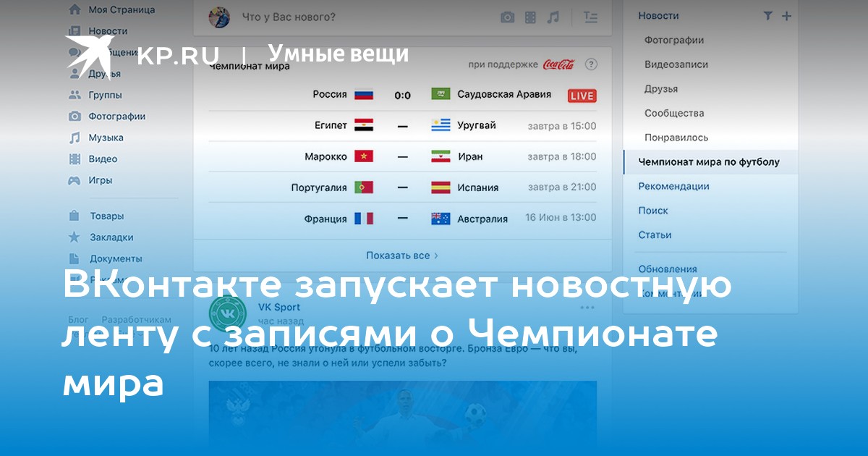The width and height of the screenshot is (868, 456).
Task: Click the Россия vs Саудовская Аравия score
Action: tap(402, 95)
